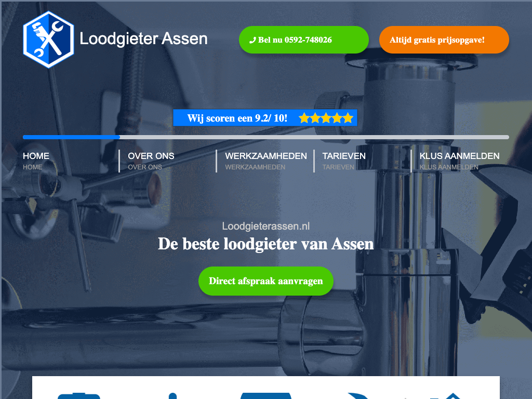
Task: Click the blue progress bar under the rating
Action: (71, 137)
